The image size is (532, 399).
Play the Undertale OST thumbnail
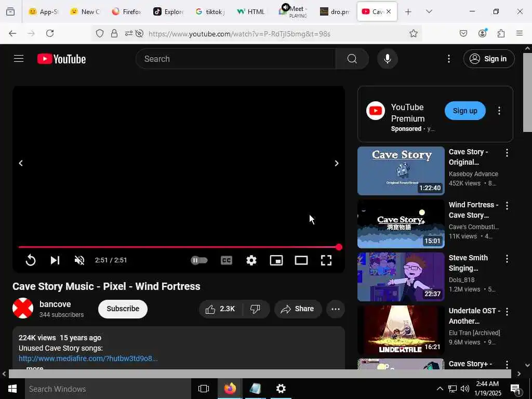[401, 330]
